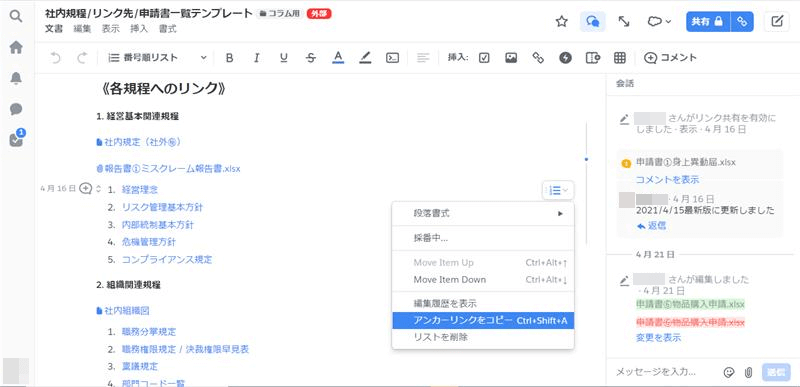Viewport: 800px width, 387px height.
Task: Open search in left sidebar
Action: [16, 17]
